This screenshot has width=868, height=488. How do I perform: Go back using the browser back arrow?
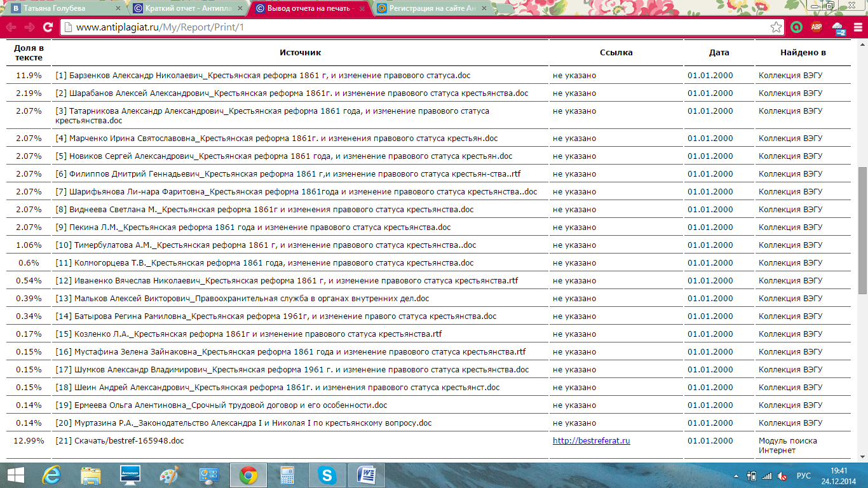(x=11, y=27)
